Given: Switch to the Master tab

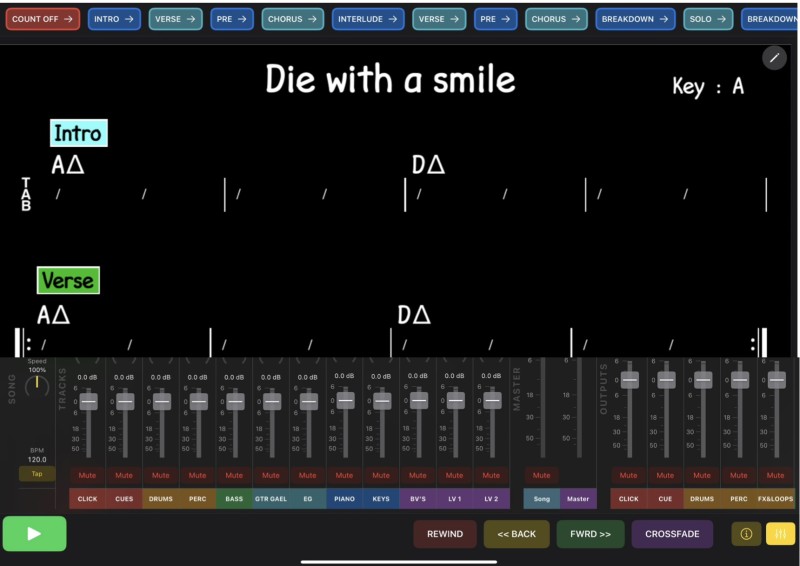Looking at the screenshot, I should (x=578, y=498).
